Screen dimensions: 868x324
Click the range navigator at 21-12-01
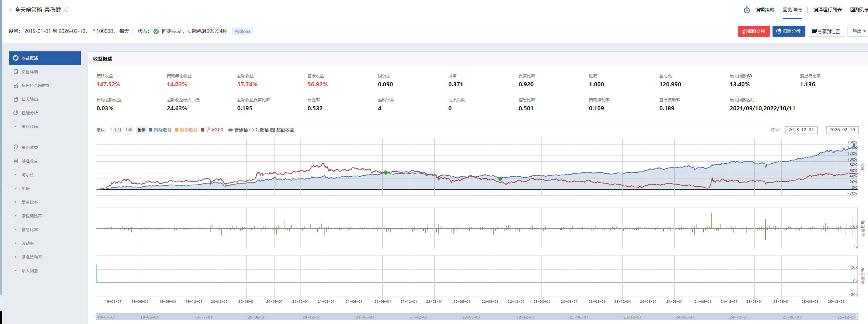click(x=418, y=317)
